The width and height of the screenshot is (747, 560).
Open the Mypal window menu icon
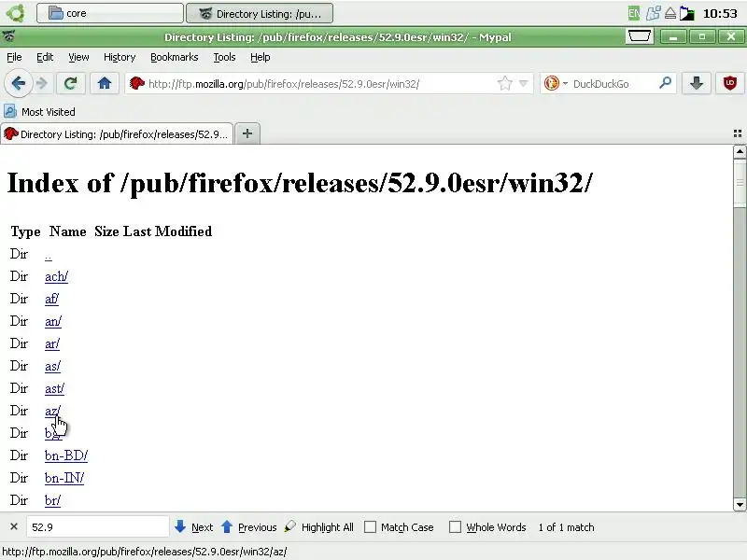8,35
